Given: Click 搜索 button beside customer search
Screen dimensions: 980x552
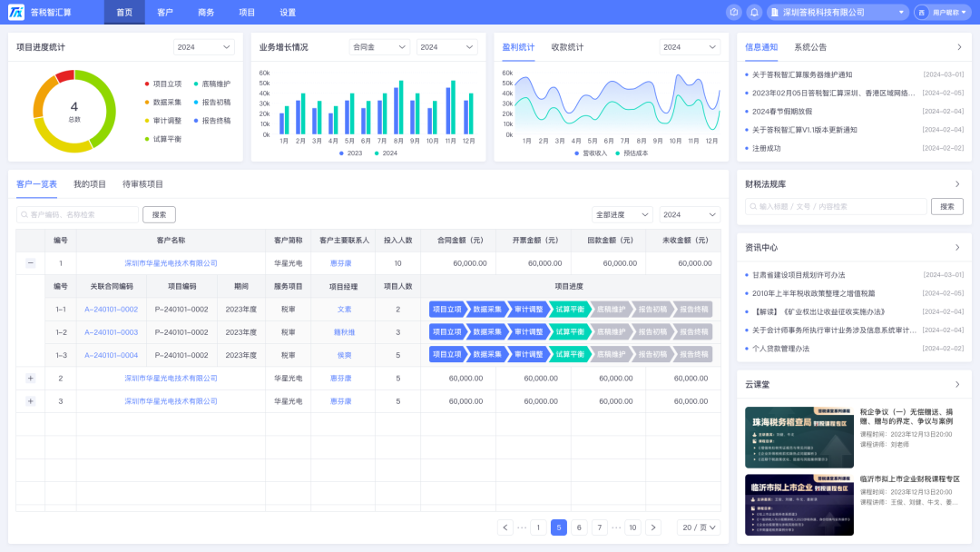Looking at the screenshot, I should click(160, 214).
